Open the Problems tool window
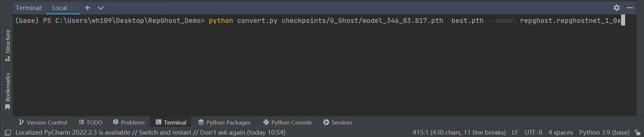 [x=129, y=123]
